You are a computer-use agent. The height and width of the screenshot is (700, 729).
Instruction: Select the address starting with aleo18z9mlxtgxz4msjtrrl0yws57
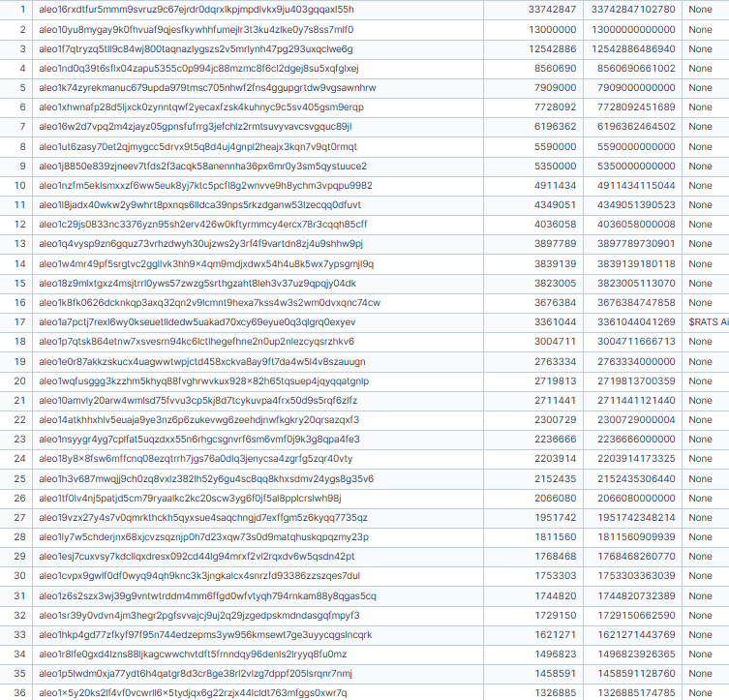pyautogui.click(x=197, y=284)
